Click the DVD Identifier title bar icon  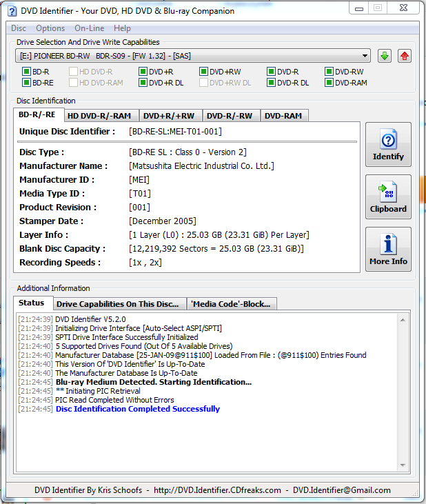coord(12,11)
